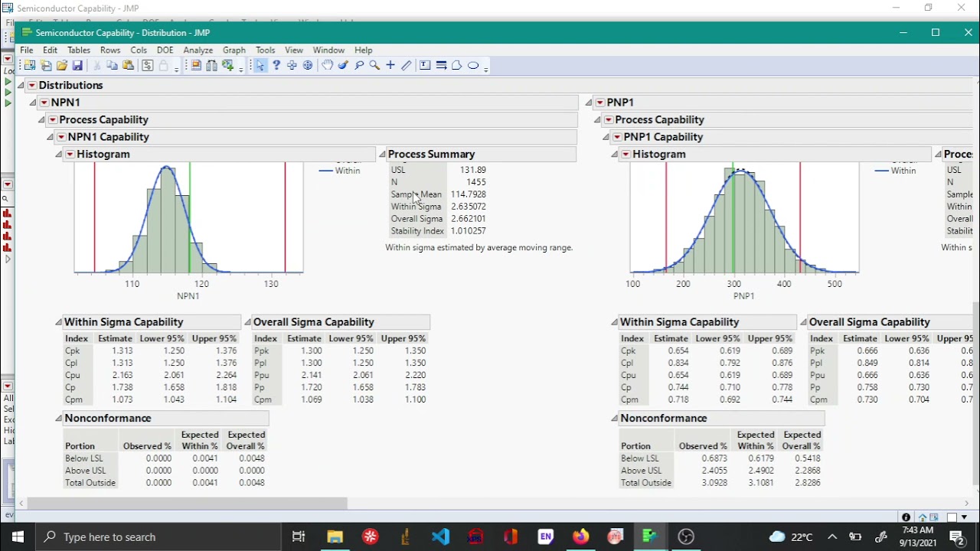Open the Tools menu

pyautogui.click(x=266, y=50)
